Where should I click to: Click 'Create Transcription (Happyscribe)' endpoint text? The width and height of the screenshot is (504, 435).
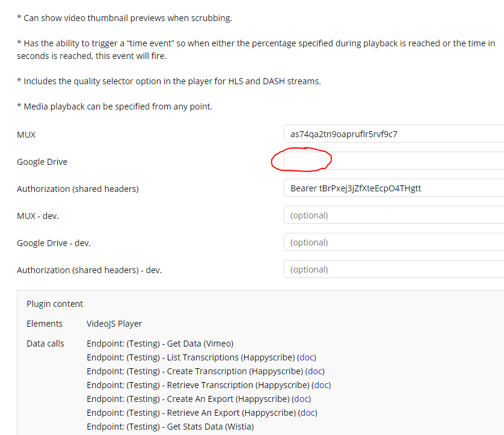pos(235,371)
